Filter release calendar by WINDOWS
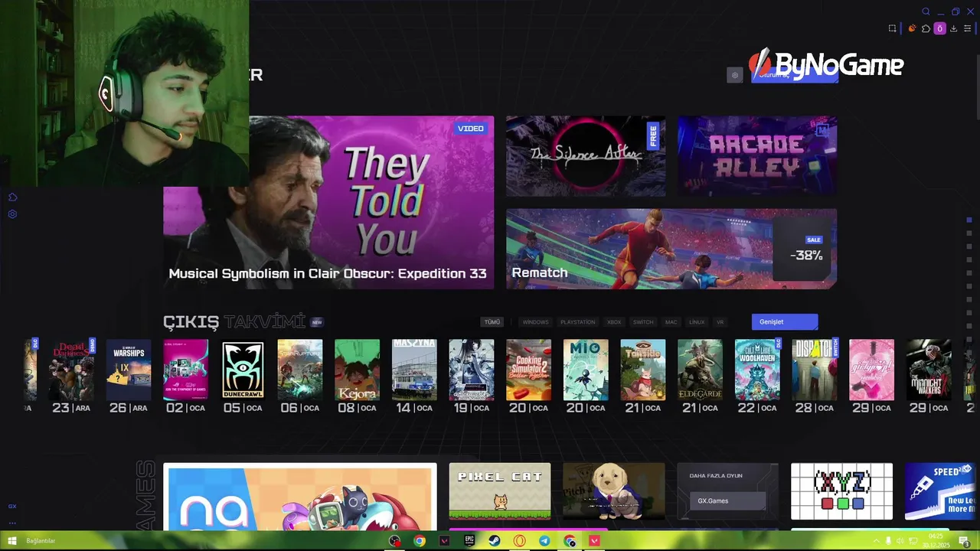 tap(535, 322)
